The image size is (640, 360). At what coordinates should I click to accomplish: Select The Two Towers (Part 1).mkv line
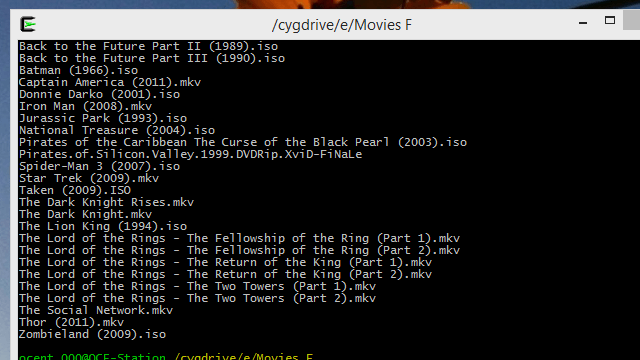pyautogui.click(x=197, y=286)
